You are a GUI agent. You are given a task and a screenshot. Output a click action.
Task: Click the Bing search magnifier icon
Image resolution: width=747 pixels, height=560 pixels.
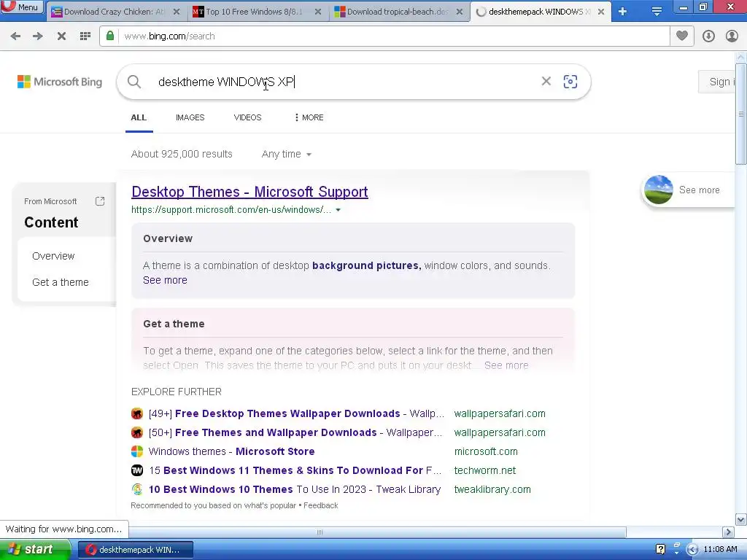(134, 82)
